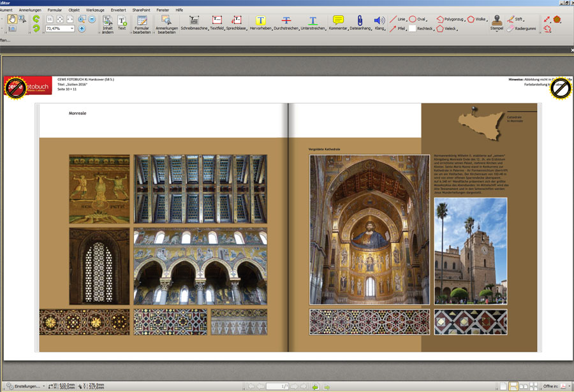574x392 pixels.
Task: Select the Rechteck white rectangle swatch tool
Action: 413,29
